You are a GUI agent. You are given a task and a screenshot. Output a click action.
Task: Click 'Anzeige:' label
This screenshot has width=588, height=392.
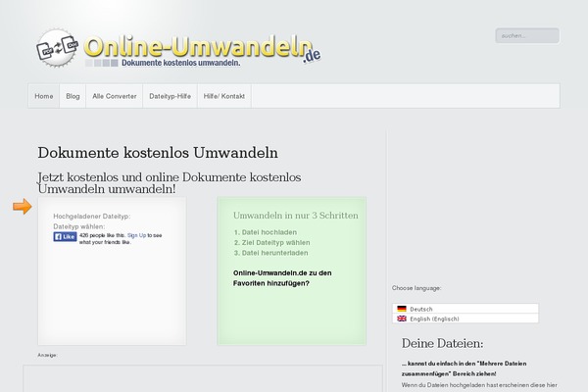click(x=47, y=355)
